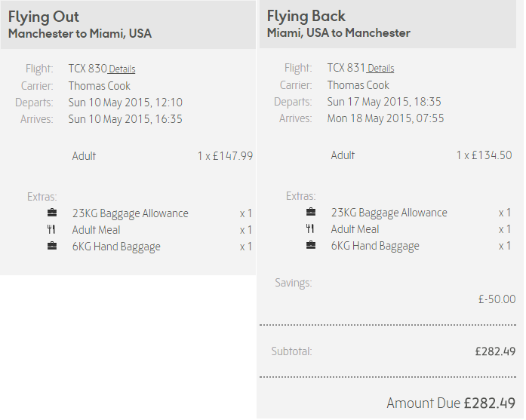
Task: Click outbound 23KG Baggage Allowance text label
Action: (x=130, y=214)
